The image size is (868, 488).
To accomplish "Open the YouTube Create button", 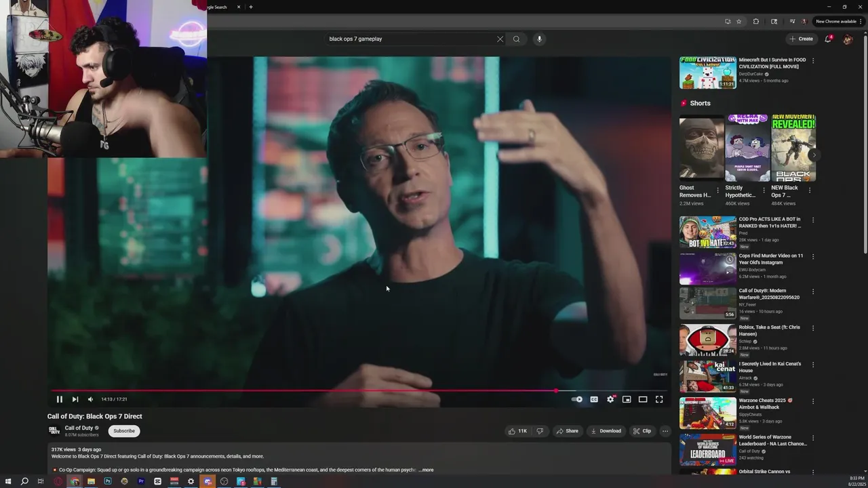I will point(801,39).
